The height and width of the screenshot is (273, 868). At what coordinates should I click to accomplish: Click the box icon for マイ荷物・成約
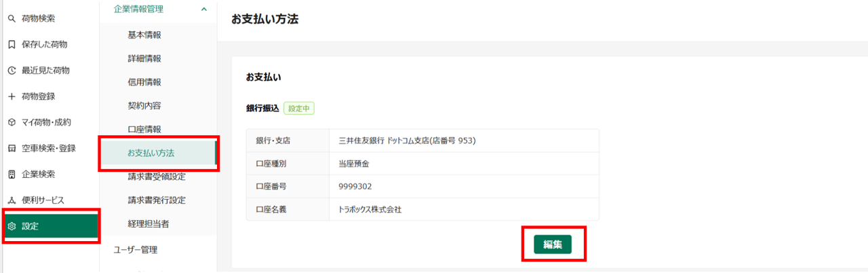(x=11, y=122)
